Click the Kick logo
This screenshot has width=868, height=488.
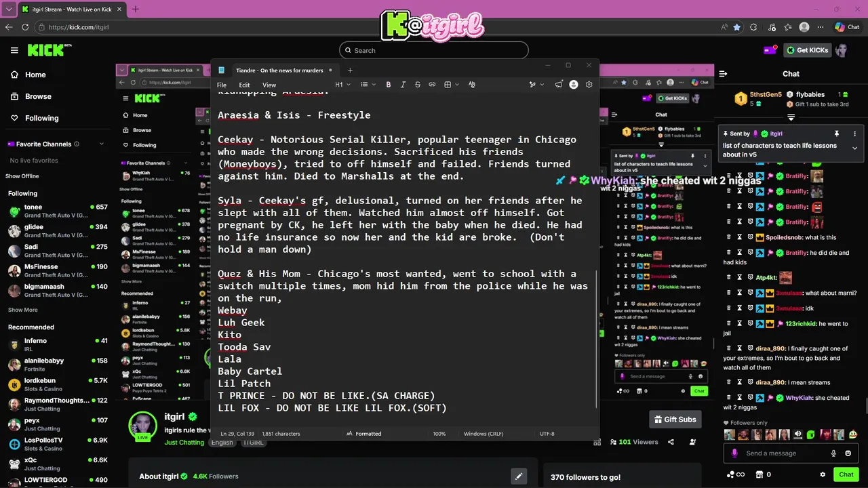click(x=49, y=50)
